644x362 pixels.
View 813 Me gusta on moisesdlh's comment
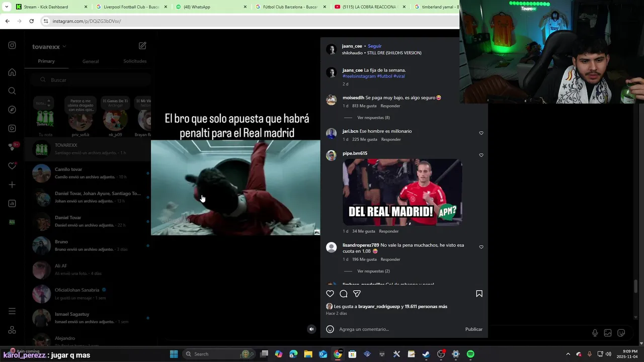click(364, 106)
